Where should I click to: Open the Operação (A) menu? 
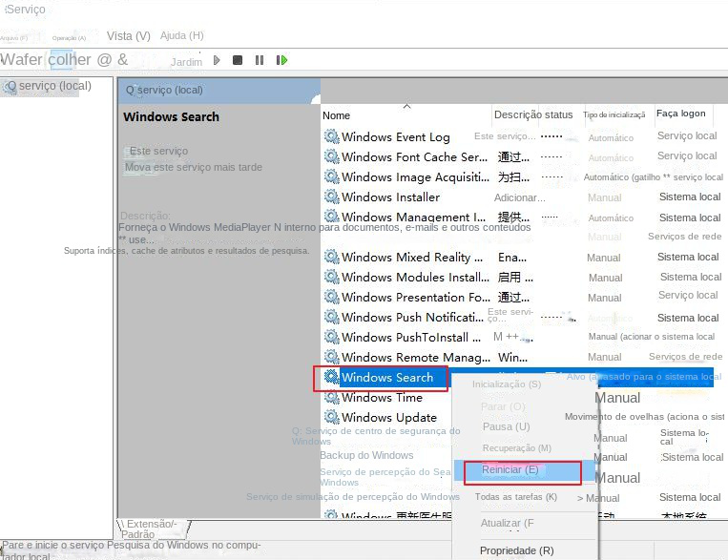[70, 38]
